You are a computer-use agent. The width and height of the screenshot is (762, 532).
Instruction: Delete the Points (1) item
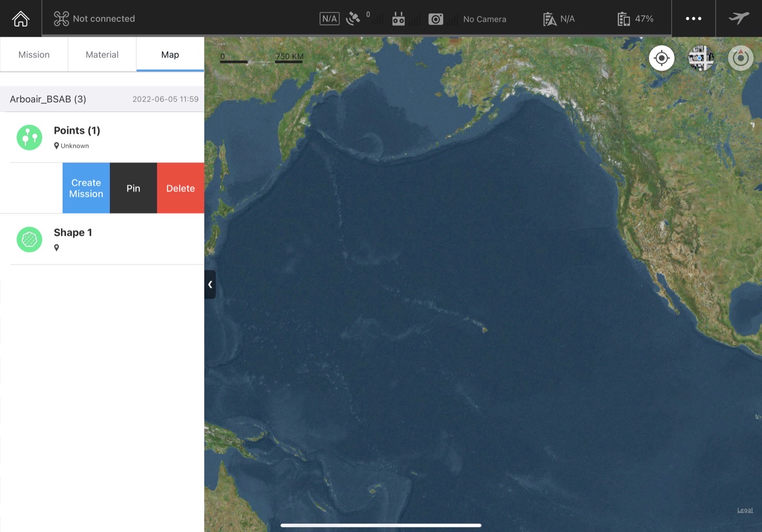180,188
